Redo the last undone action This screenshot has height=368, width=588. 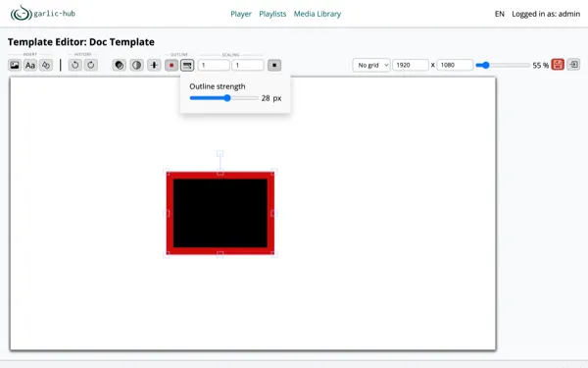click(x=91, y=65)
